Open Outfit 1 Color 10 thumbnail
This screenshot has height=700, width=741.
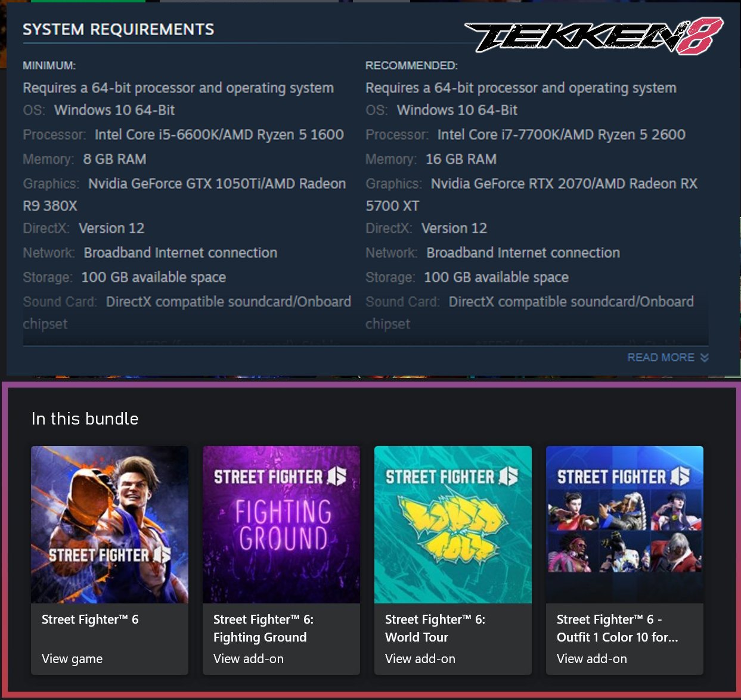(x=625, y=525)
